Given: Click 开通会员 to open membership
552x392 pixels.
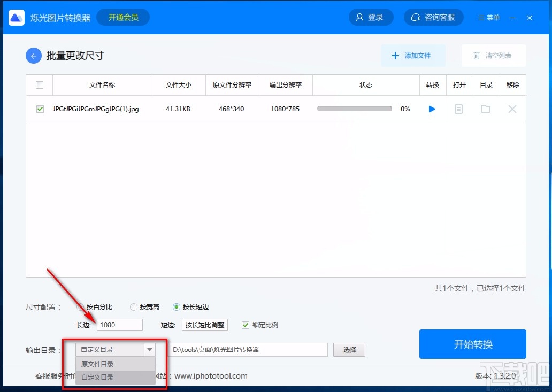Looking at the screenshot, I should (x=122, y=17).
